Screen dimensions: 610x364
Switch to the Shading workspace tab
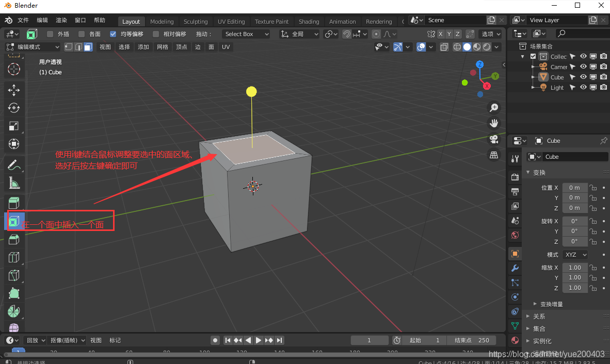309,21
